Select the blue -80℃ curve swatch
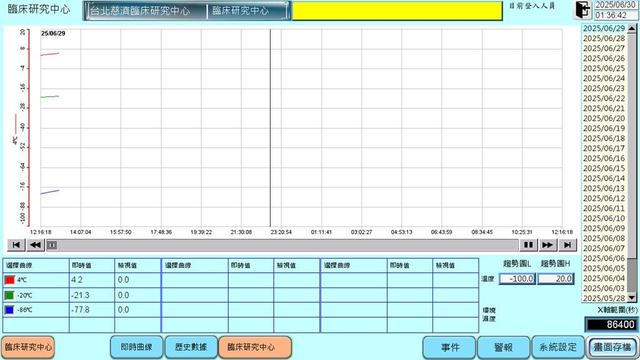The width and height of the screenshot is (640, 360). (9, 310)
